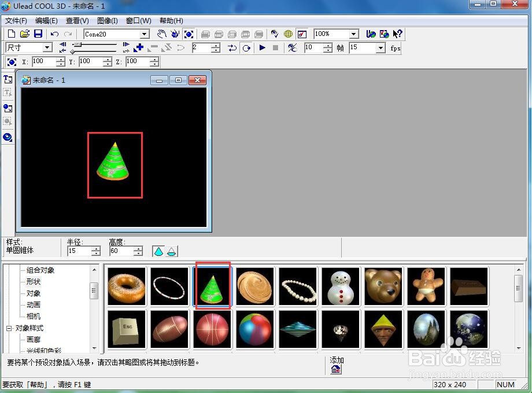Select the Rotate object tool
Viewport: 532px width, 393px height.
(x=175, y=34)
